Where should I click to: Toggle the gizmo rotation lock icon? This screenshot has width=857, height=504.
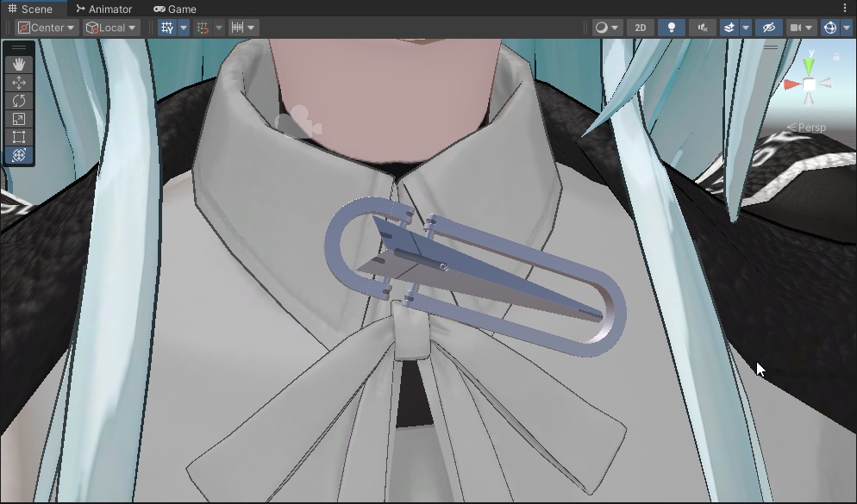pyautogui.click(x=836, y=57)
